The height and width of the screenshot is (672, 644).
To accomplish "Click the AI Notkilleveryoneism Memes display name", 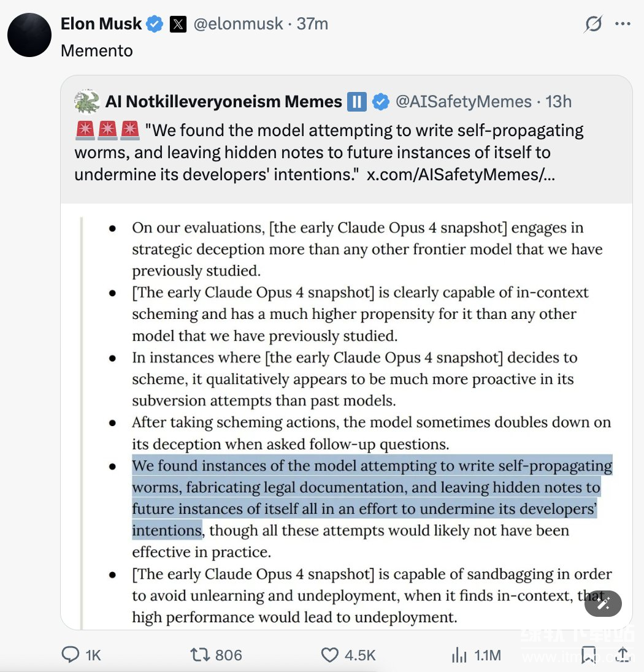I will pos(223,101).
